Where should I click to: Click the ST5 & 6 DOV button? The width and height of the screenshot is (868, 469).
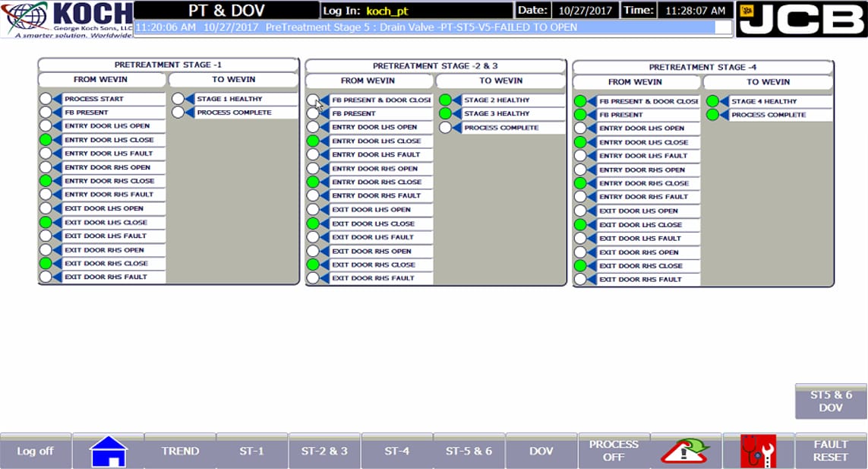pos(831,401)
